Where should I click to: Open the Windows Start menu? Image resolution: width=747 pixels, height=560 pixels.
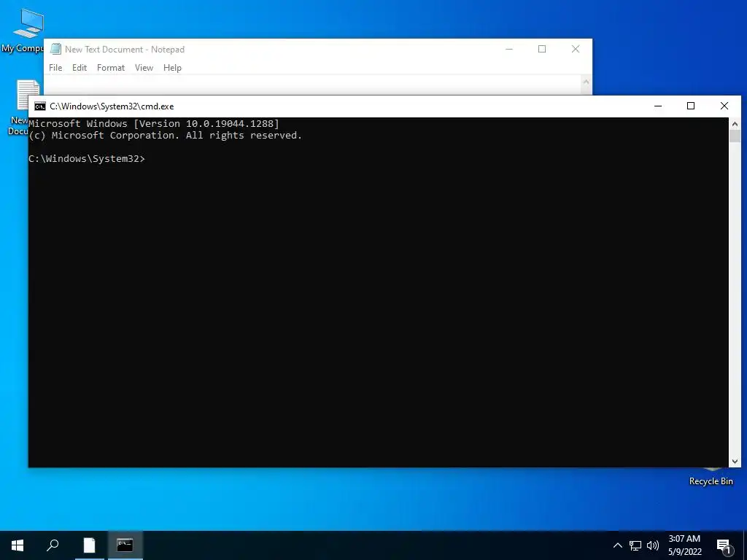tap(18, 545)
